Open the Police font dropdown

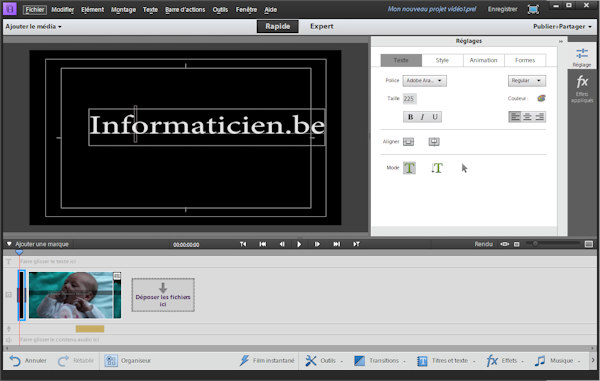tap(424, 81)
